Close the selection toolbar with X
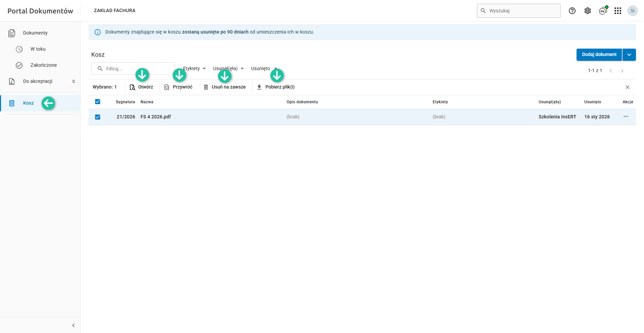Image resolution: width=644 pixels, height=333 pixels. click(x=627, y=87)
